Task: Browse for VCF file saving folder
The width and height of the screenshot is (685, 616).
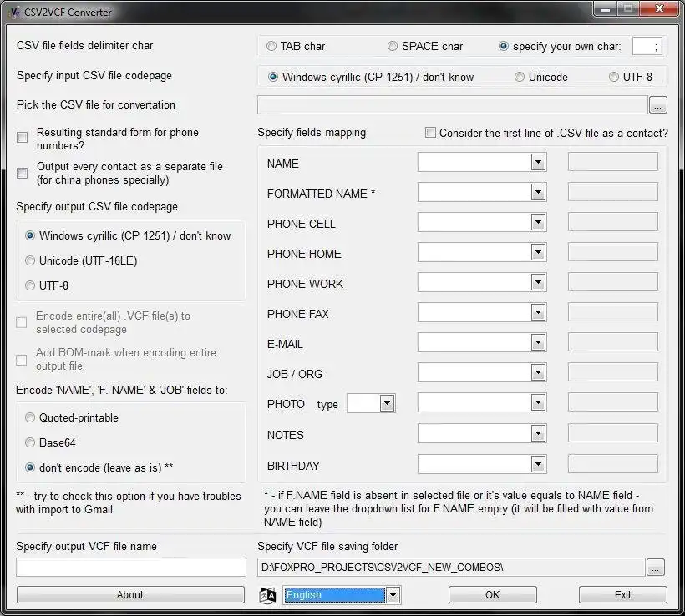Action: point(655,568)
